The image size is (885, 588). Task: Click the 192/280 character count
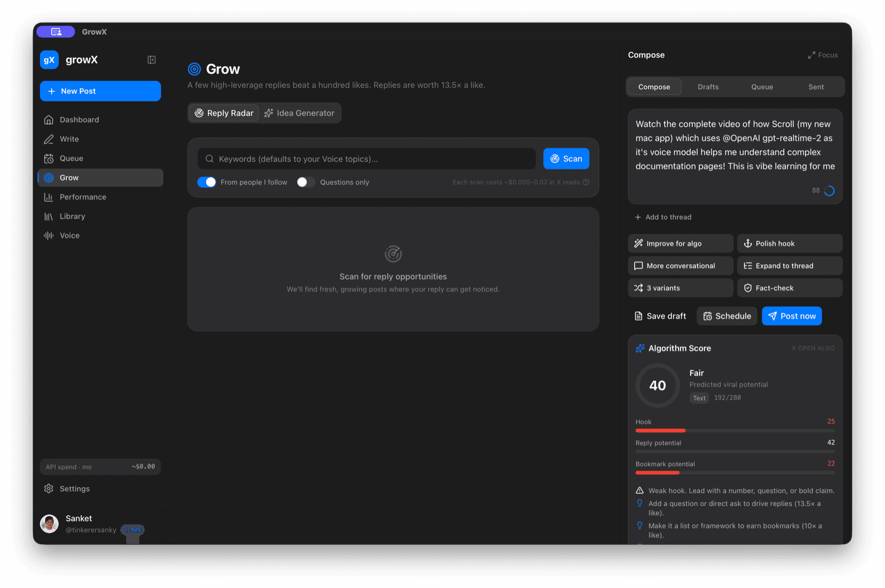[x=728, y=398]
